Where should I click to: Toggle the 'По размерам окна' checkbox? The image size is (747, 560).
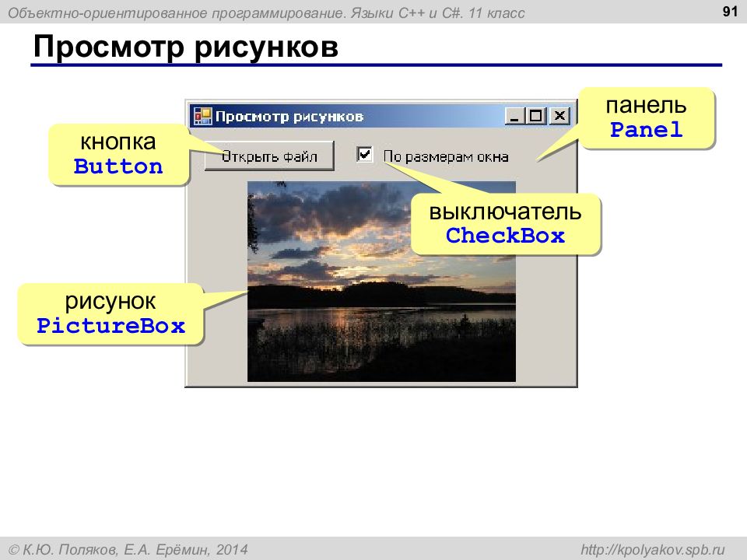(x=364, y=154)
